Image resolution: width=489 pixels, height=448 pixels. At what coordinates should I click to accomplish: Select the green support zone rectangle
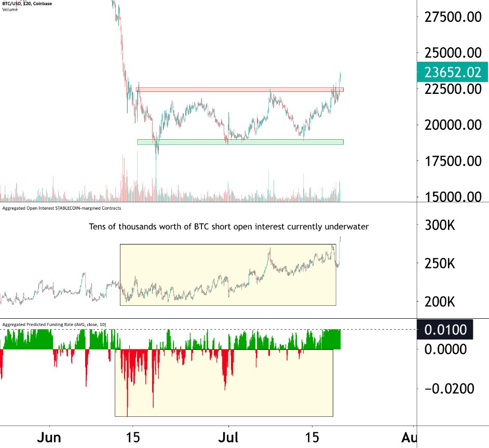(x=240, y=142)
